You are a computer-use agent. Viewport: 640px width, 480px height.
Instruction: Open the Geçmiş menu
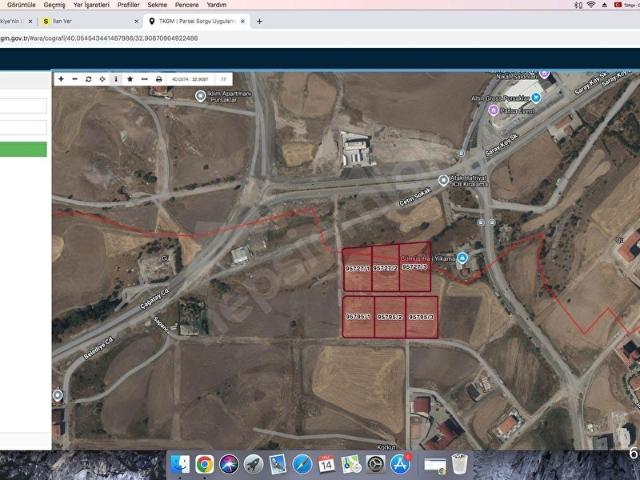point(54,5)
